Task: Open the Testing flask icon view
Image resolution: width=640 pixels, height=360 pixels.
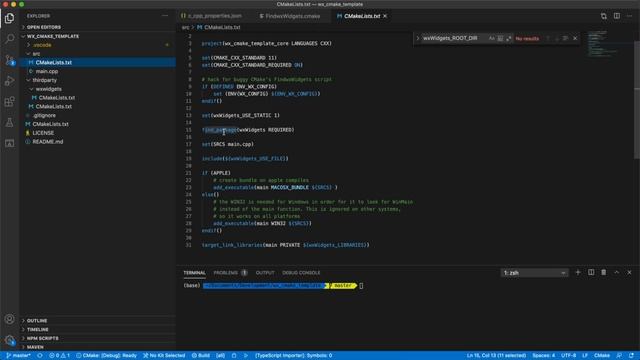Action: tap(9, 122)
